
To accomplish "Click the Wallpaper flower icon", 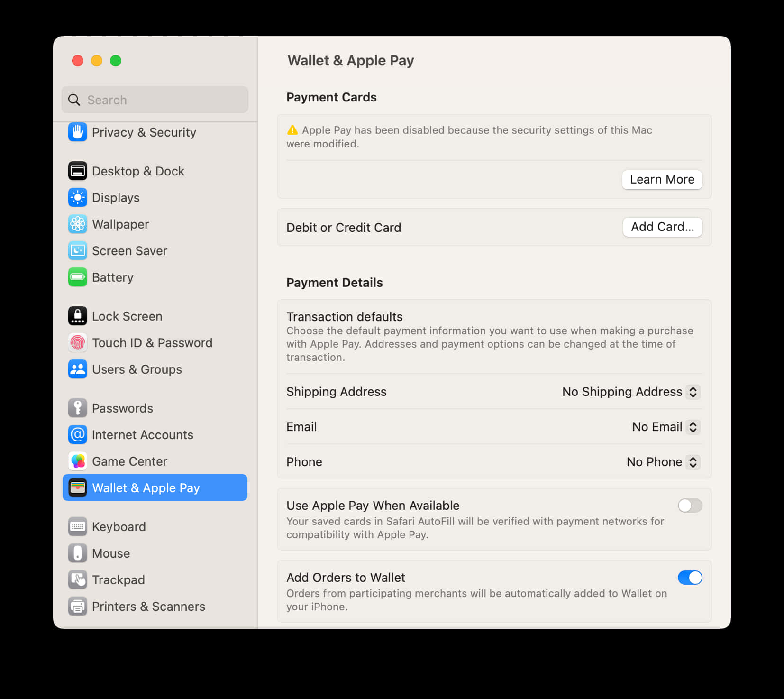I will coord(78,224).
